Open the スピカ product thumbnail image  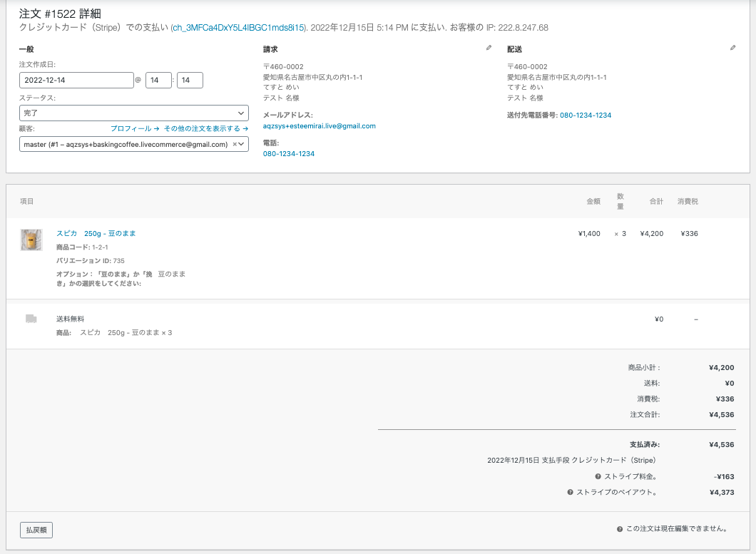click(x=31, y=240)
